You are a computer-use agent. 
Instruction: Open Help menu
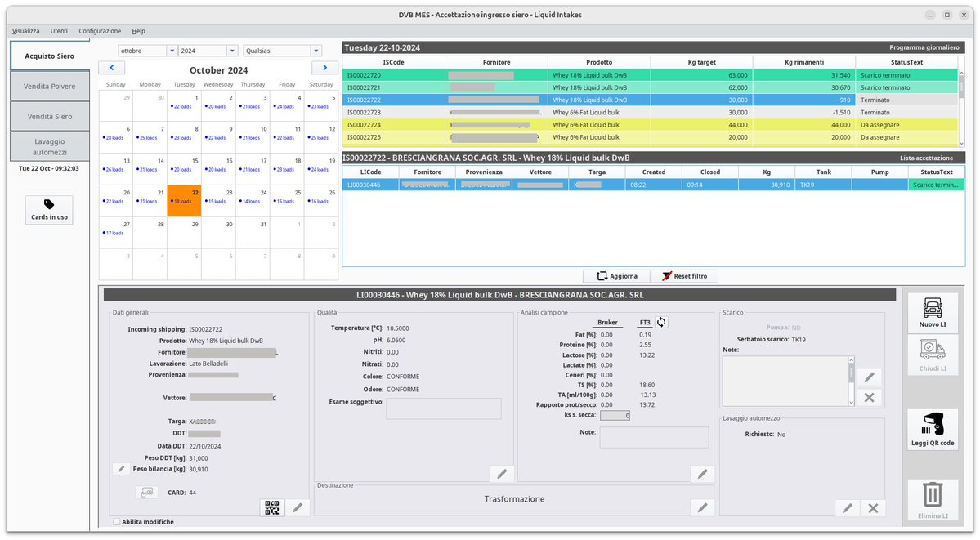[138, 30]
